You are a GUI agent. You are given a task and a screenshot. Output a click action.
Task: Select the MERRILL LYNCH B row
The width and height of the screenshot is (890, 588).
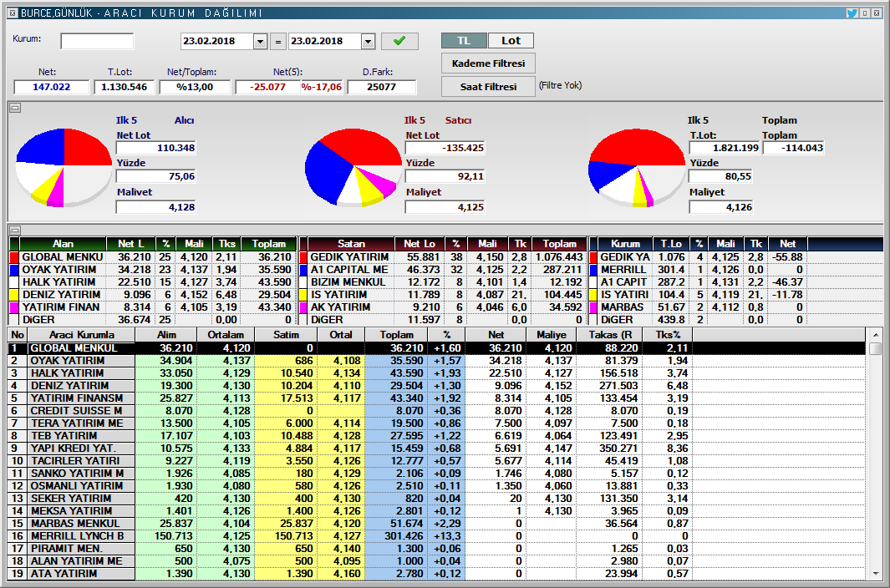click(x=437, y=535)
